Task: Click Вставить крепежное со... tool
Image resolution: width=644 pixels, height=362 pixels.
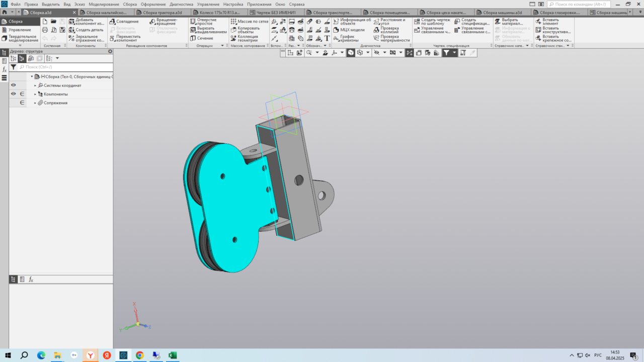Action: point(553,38)
